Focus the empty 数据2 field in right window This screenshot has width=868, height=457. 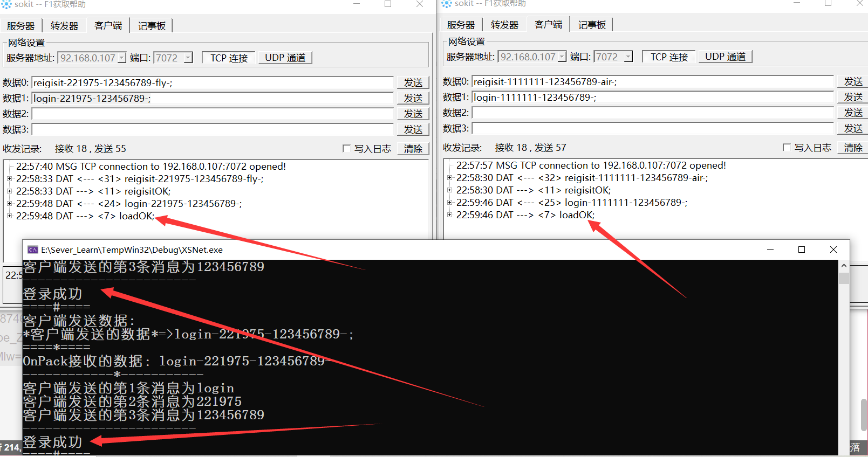(x=653, y=113)
